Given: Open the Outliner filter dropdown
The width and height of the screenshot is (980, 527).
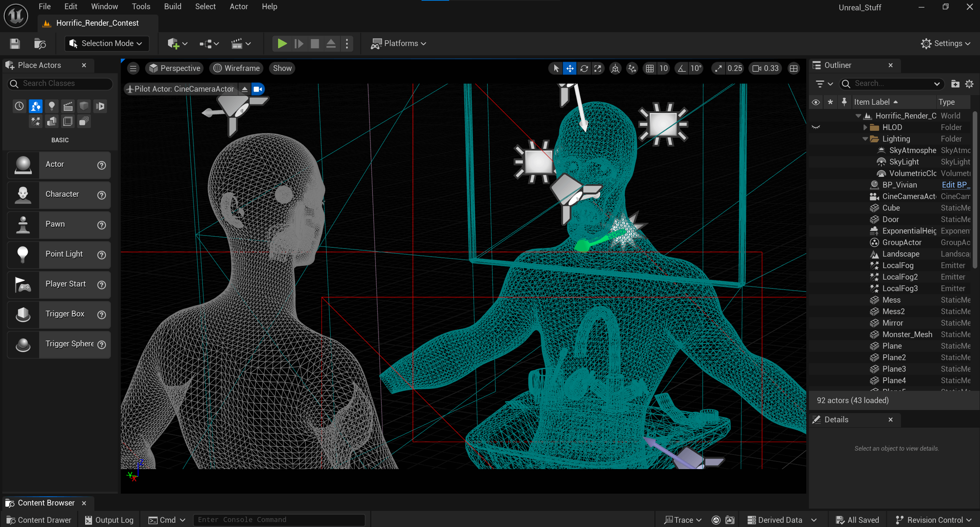Looking at the screenshot, I should point(824,84).
